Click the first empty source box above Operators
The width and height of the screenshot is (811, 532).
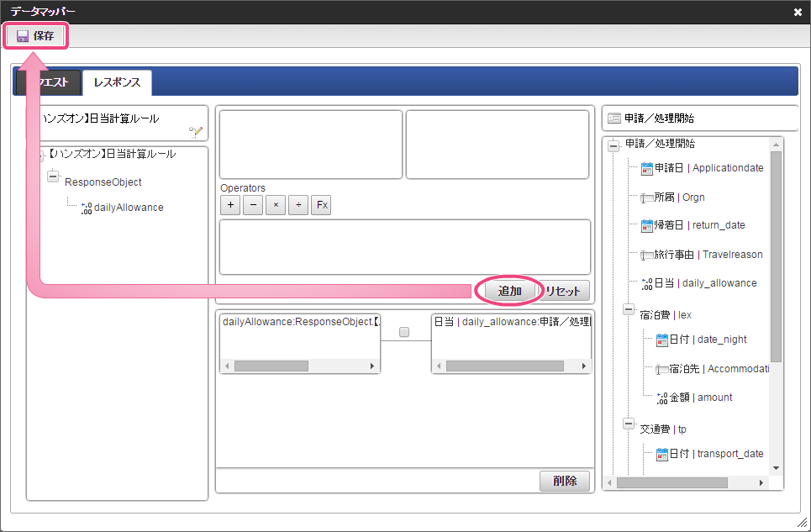pos(311,145)
